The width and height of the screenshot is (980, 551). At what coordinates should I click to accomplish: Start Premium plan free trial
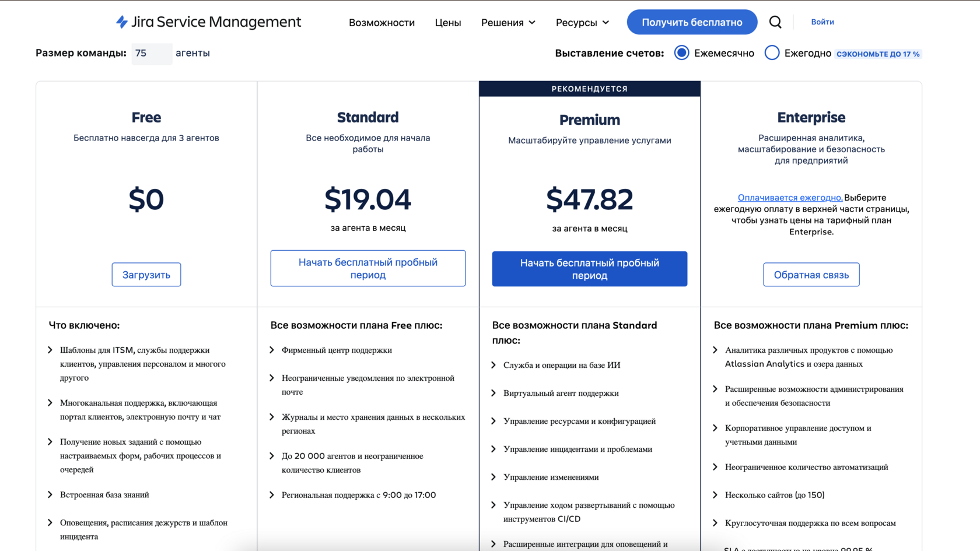[x=590, y=269]
